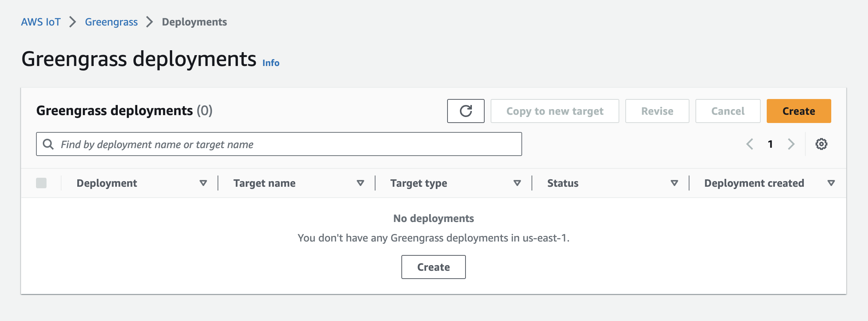
Task: Sort by Status column arrow
Action: pyautogui.click(x=674, y=183)
